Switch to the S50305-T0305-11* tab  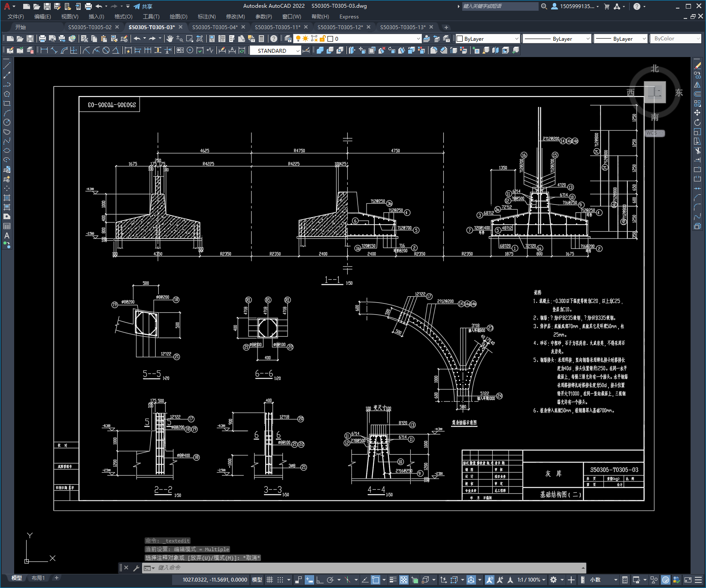278,27
